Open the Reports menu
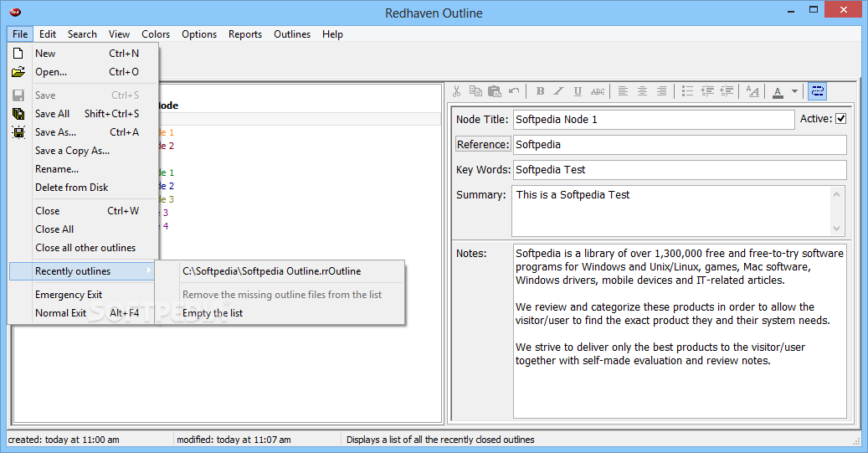 [245, 33]
